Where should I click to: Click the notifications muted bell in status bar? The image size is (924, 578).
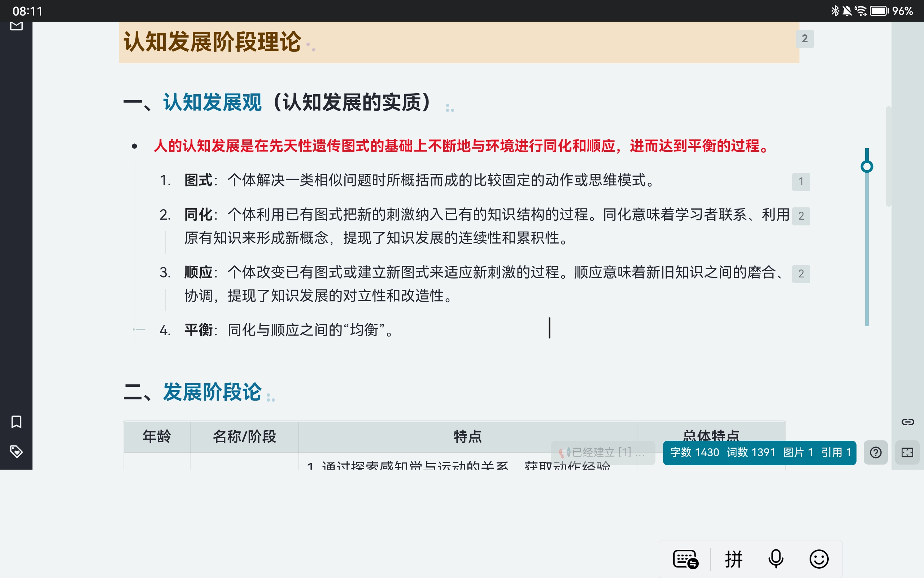point(847,11)
